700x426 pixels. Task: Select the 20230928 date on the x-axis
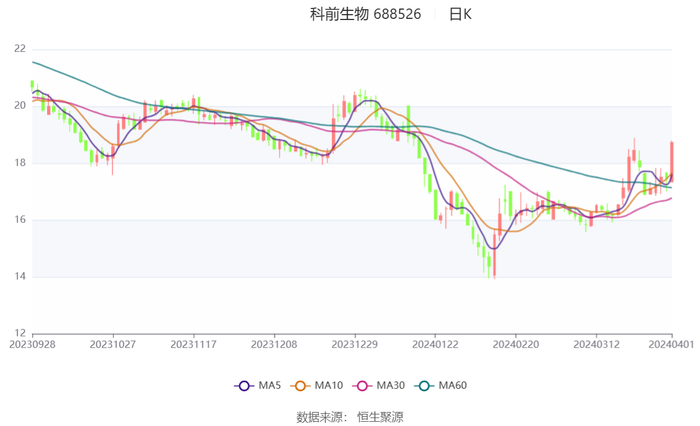coord(32,343)
